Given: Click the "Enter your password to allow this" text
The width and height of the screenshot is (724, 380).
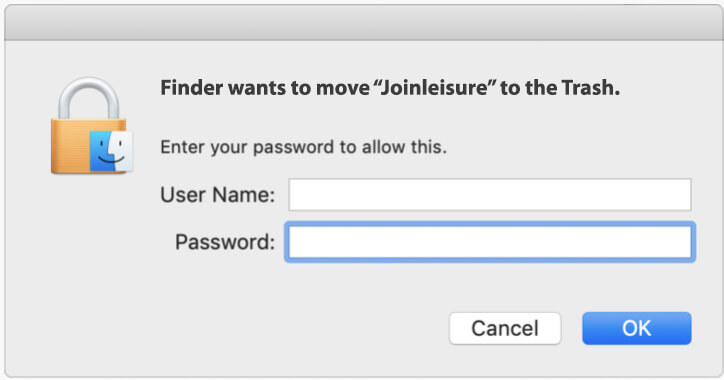Looking at the screenshot, I should [303, 147].
